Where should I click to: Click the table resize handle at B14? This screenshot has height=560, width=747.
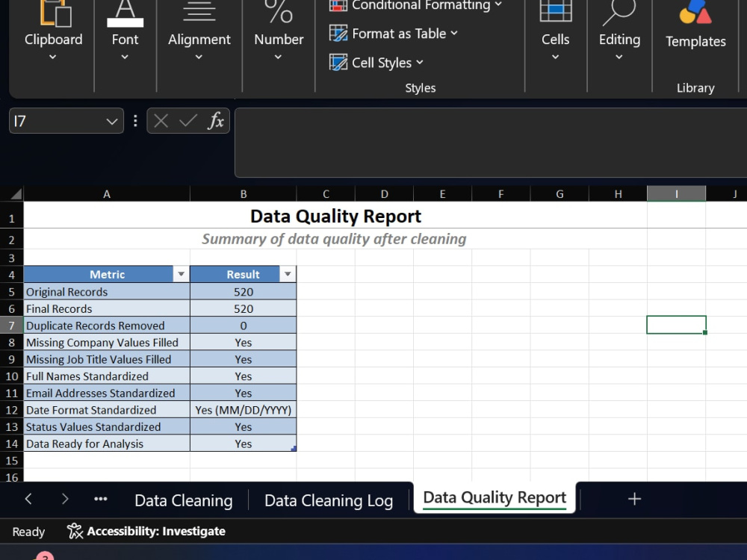pos(294,448)
